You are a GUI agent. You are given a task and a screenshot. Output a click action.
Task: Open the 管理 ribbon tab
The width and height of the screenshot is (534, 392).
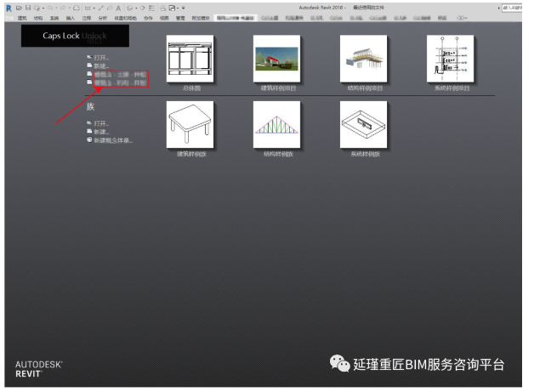(180, 18)
